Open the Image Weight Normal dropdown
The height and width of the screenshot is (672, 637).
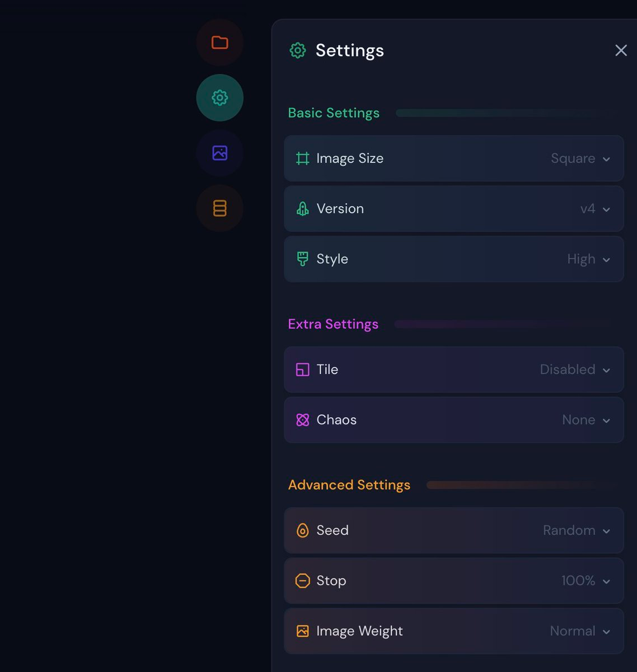pyautogui.click(x=579, y=631)
